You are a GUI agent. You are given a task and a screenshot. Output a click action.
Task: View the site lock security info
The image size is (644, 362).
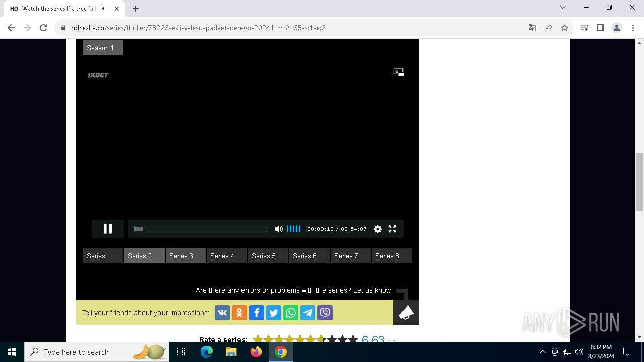pos(63,28)
